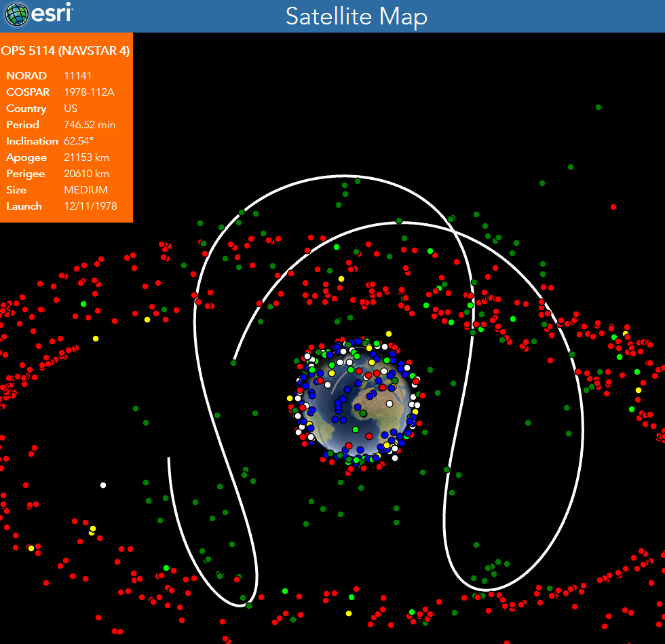Image resolution: width=665 pixels, height=644 pixels.
Task: Click the dark green dot at orbit line's inner end
Action: tap(233, 363)
